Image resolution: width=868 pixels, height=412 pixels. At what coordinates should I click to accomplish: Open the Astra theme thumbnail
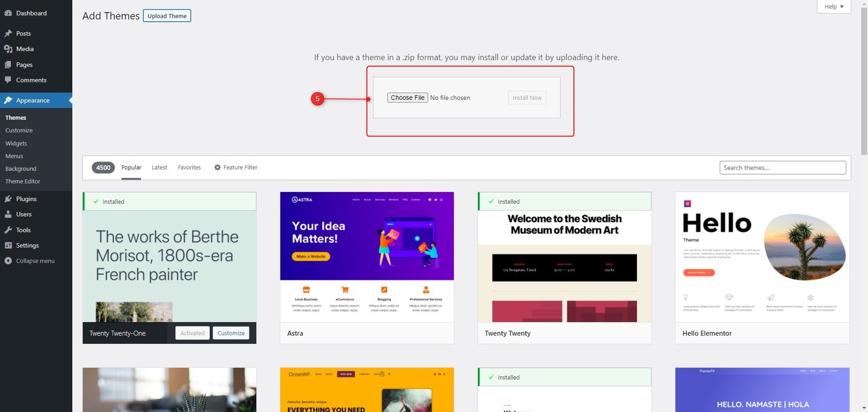tap(367, 257)
